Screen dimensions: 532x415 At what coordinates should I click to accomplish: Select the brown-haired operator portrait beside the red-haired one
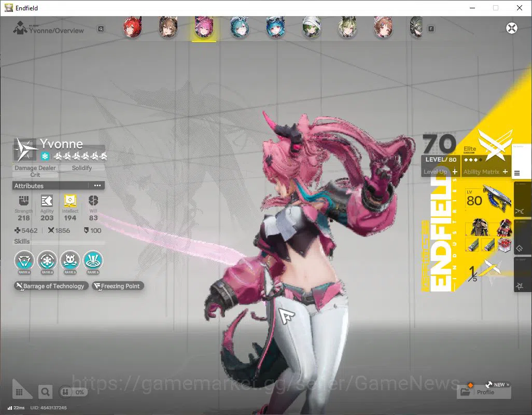[x=169, y=27]
